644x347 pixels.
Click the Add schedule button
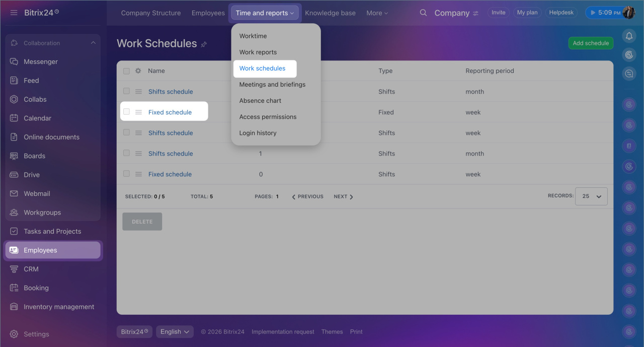pyautogui.click(x=591, y=43)
